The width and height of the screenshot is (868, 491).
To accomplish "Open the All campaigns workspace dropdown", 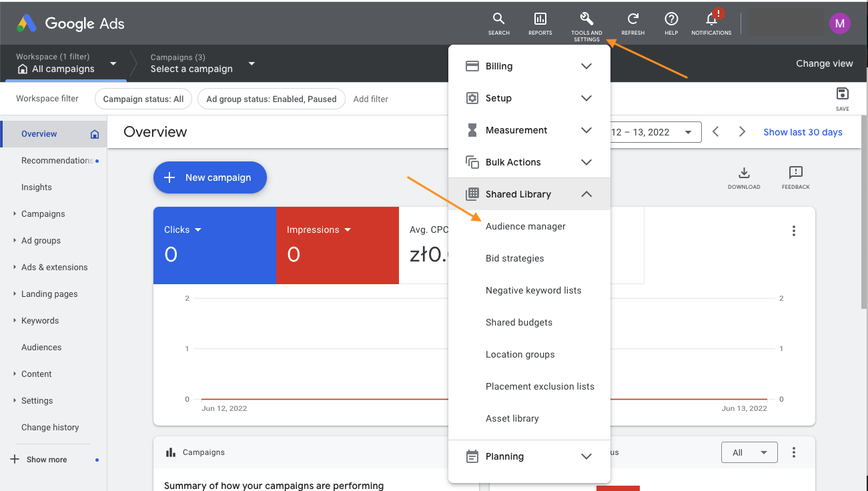I will pos(113,63).
